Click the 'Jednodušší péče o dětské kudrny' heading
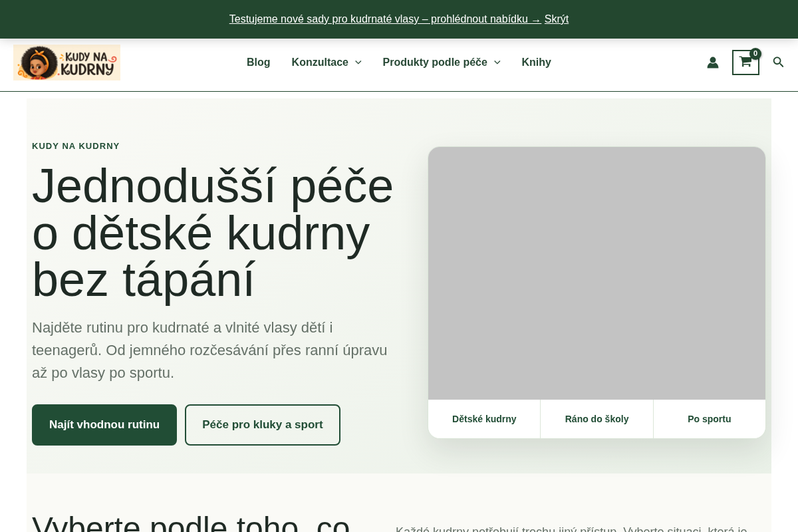The height and width of the screenshot is (532, 798). 213,232
